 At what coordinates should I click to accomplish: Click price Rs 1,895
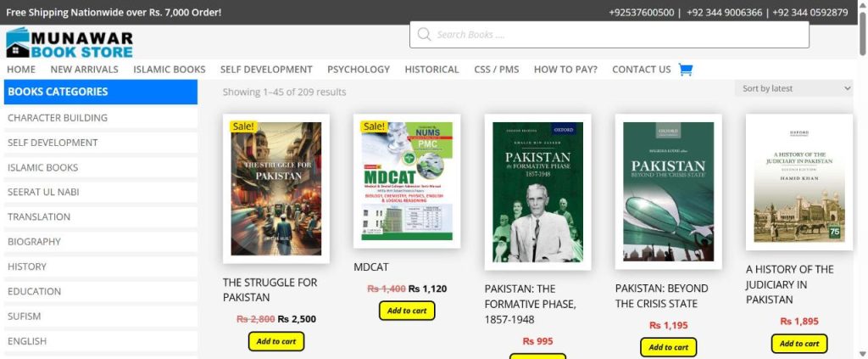(799, 322)
